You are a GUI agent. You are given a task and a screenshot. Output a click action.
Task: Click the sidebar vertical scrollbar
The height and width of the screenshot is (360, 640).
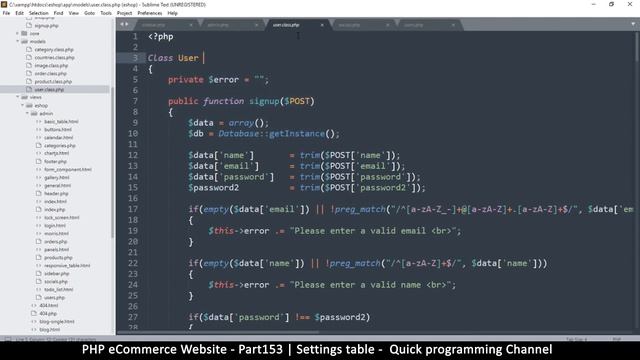(x=112, y=161)
